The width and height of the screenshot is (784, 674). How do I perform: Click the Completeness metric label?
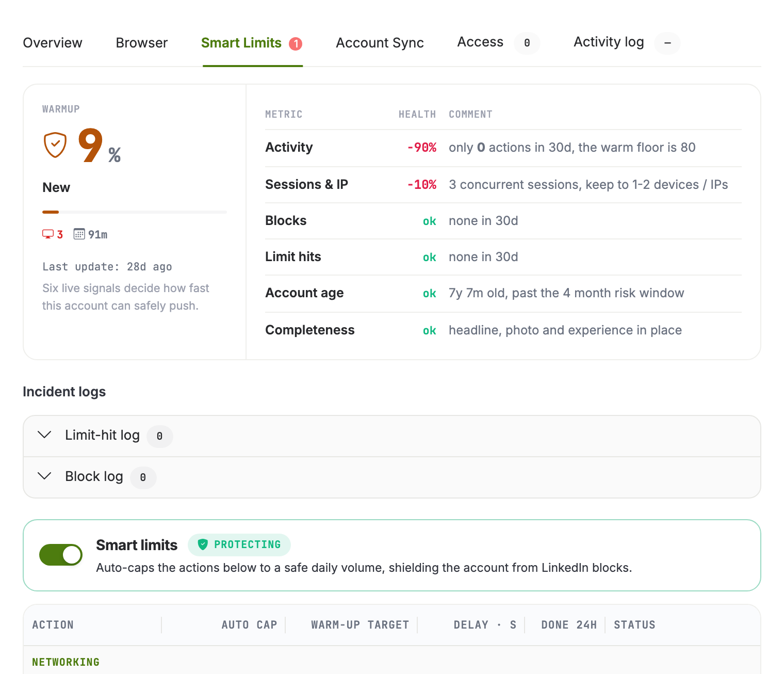pyautogui.click(x=309, y=330)
